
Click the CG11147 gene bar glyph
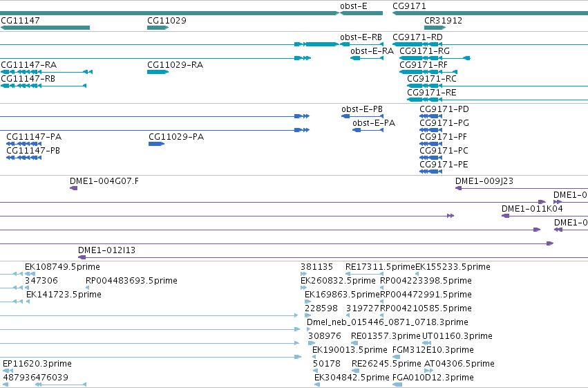(x=45, y=28)
